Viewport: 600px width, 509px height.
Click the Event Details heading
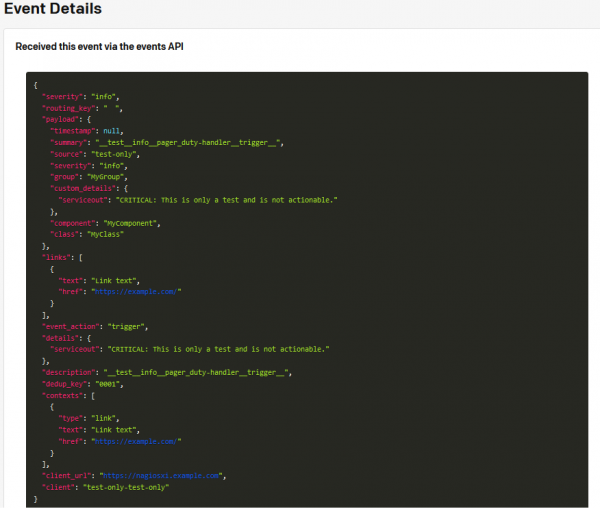pos(51,9)
